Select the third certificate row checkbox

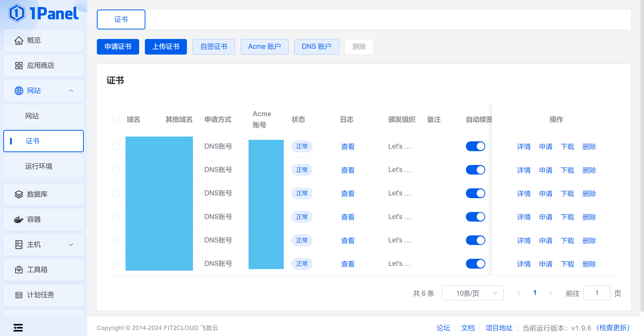click(116, 193)
